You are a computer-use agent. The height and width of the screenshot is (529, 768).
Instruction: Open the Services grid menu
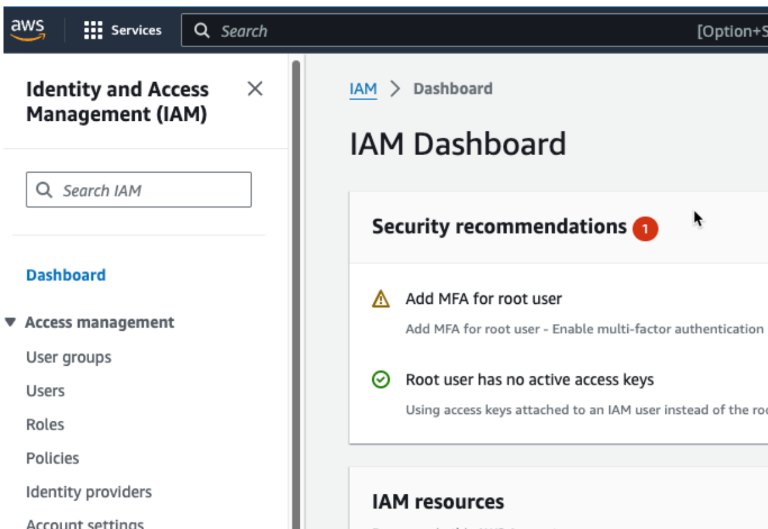click(x=93, y=30)
